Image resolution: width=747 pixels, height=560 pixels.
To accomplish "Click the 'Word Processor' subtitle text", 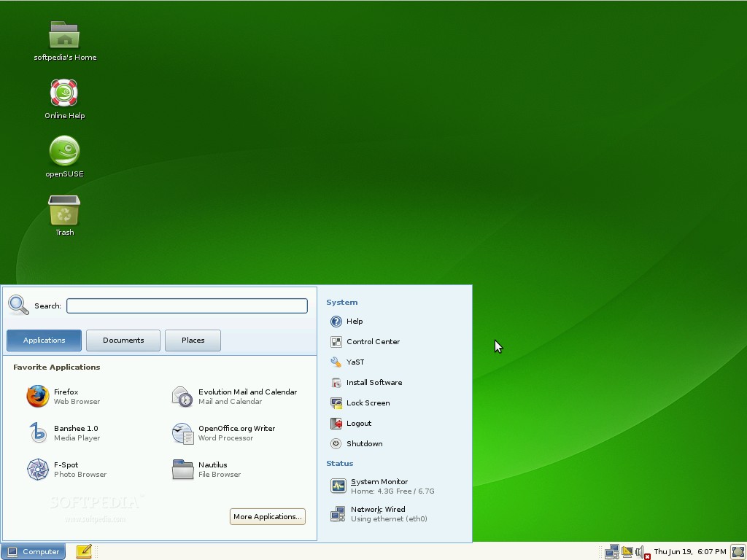I will pyautogui.click(x=225, y=438).
